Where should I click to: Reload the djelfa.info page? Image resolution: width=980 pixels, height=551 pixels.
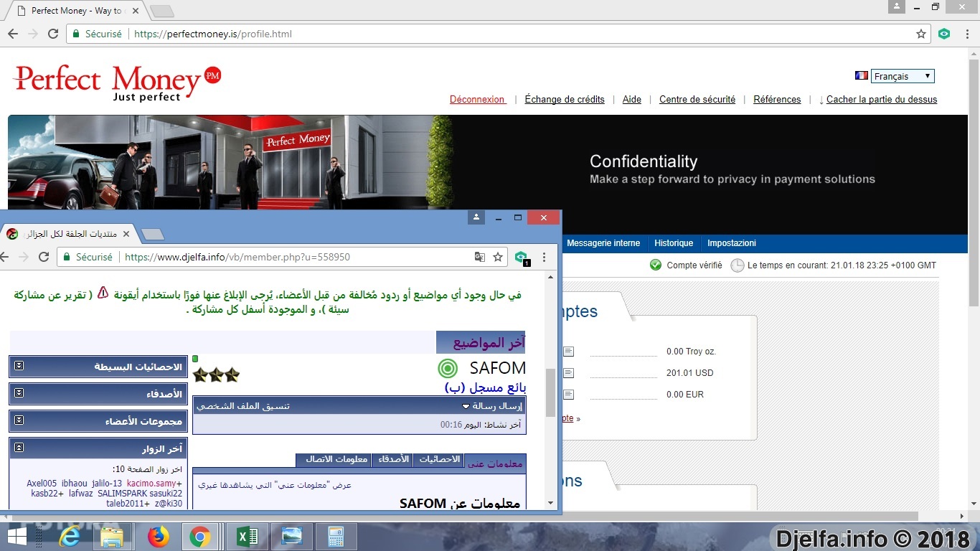[x=44, y=257]
